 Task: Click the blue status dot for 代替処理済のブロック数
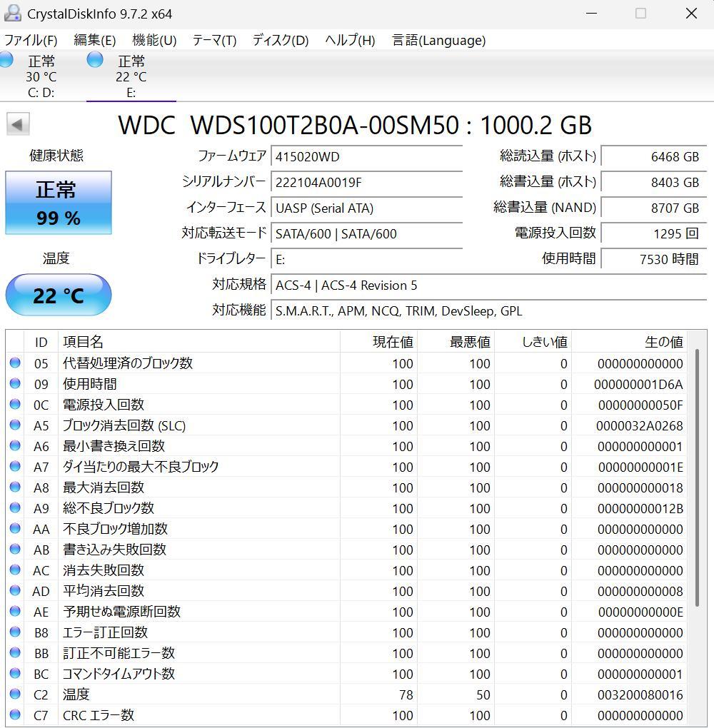tap(16, 363)
